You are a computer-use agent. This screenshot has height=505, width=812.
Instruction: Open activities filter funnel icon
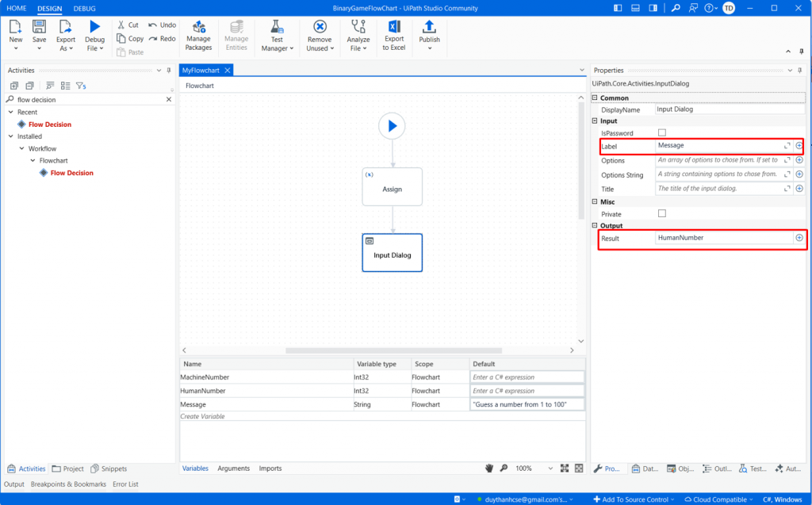click(x=81, y=86)
